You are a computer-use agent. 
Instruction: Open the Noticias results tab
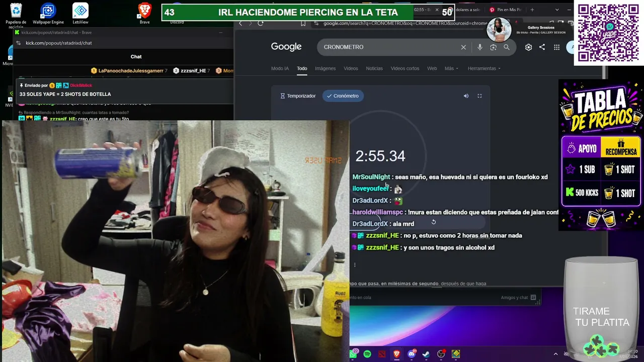(374, 68)
